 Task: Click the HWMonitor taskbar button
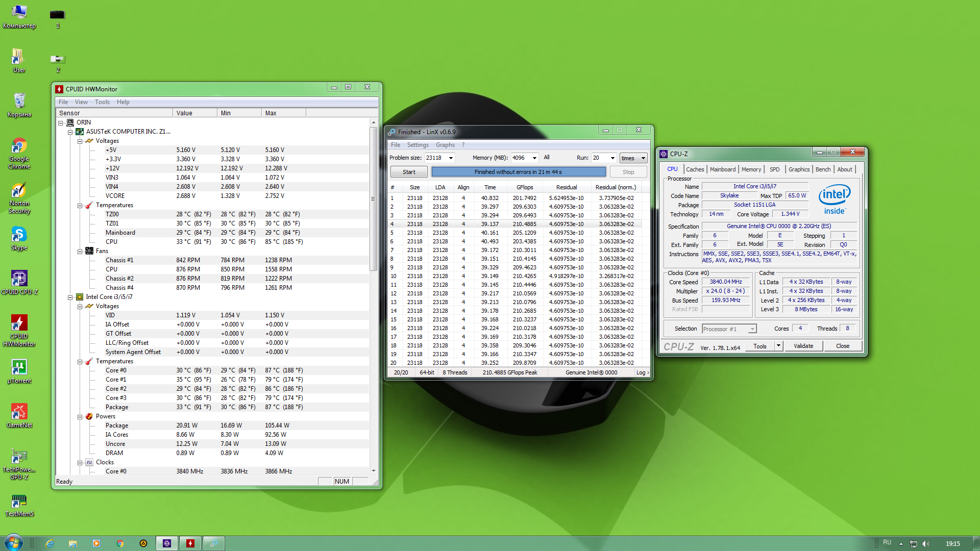point(190,543)
